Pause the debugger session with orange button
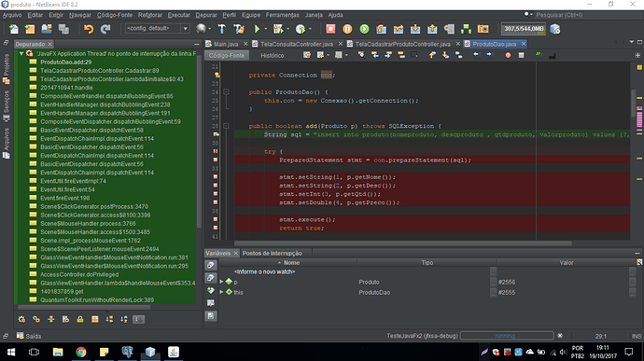The height and width of the screenshot is (361, 644). click(x=347, y=29)
